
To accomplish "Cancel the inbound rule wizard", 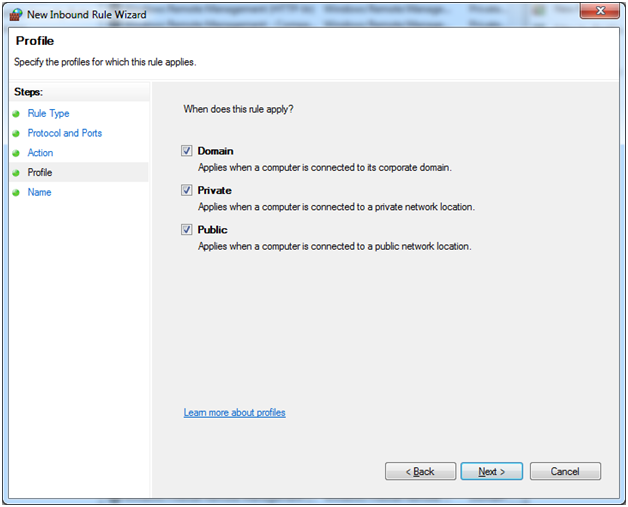I will [565, 471].
